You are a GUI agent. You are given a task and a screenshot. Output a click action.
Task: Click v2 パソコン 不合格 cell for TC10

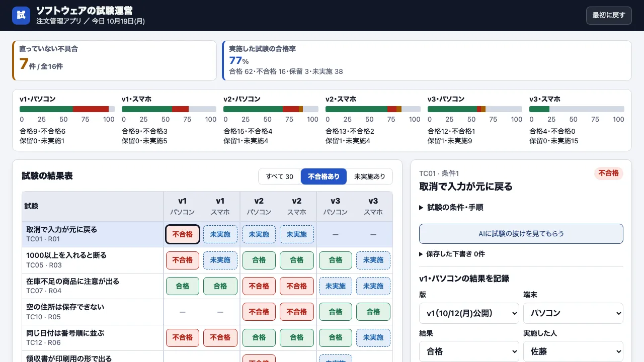point(259,312)
